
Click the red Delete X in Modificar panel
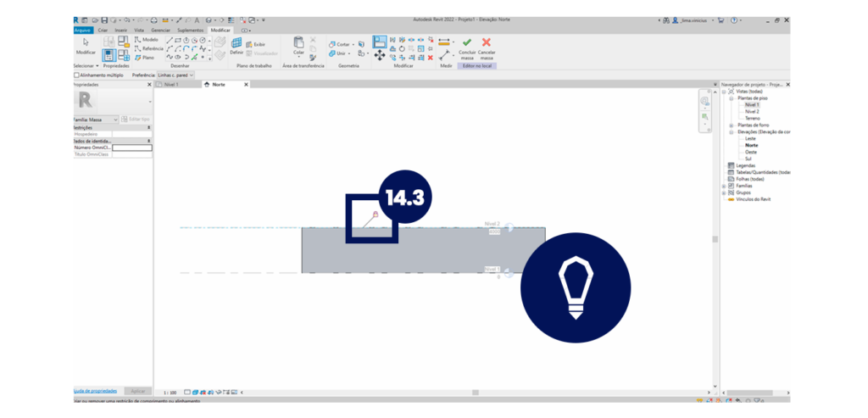430,57
